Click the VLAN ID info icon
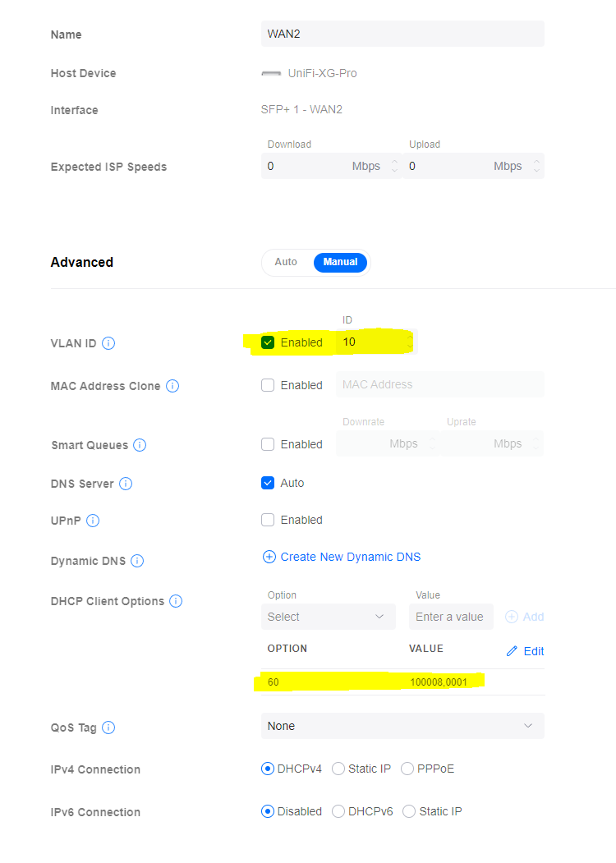Image resolution: width=616 pixels, height=863 pixels. point(108,343)
